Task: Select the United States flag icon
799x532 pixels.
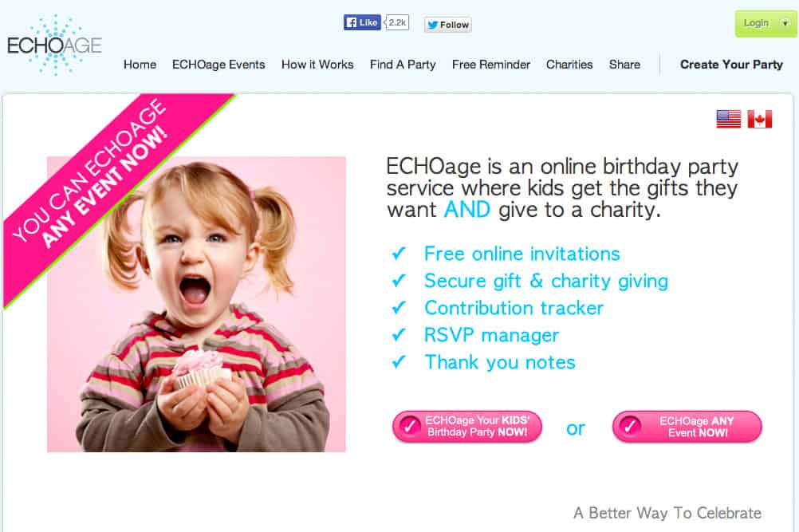Action: (x=729, y=120)
